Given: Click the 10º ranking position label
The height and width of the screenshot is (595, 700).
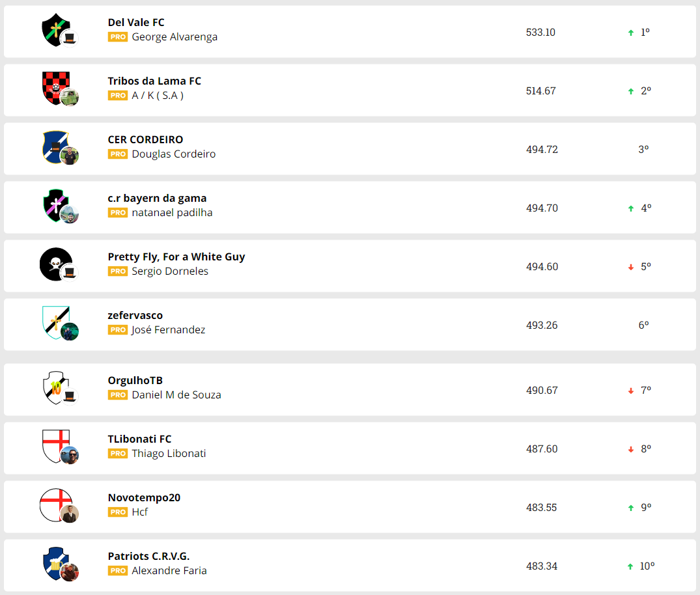Looking at the screenshot, I should [x=647, y=566].
